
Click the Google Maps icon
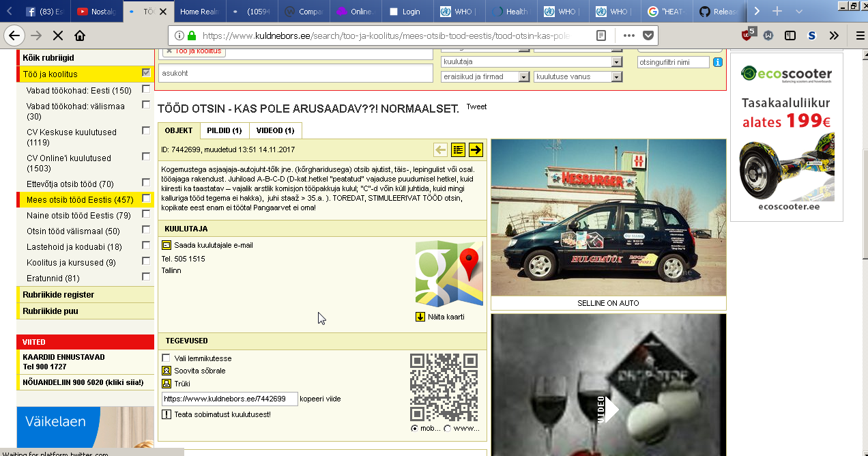(449, 274)
